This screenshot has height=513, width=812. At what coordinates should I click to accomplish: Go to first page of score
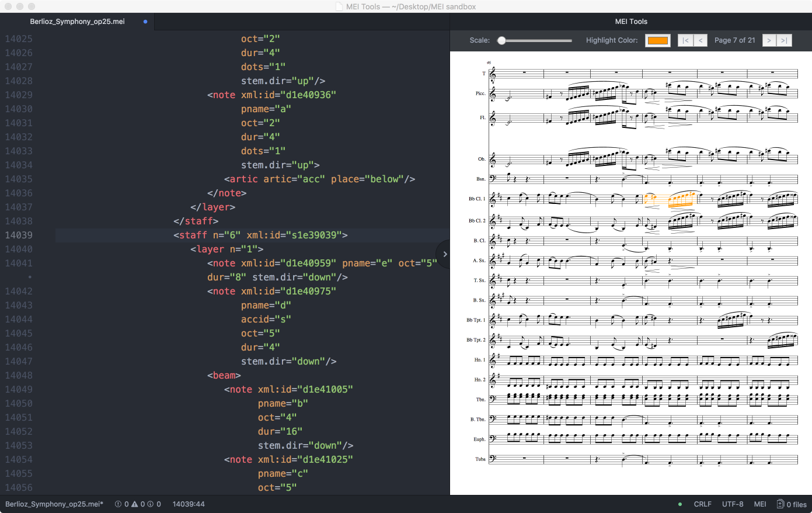tap(685, 40)
